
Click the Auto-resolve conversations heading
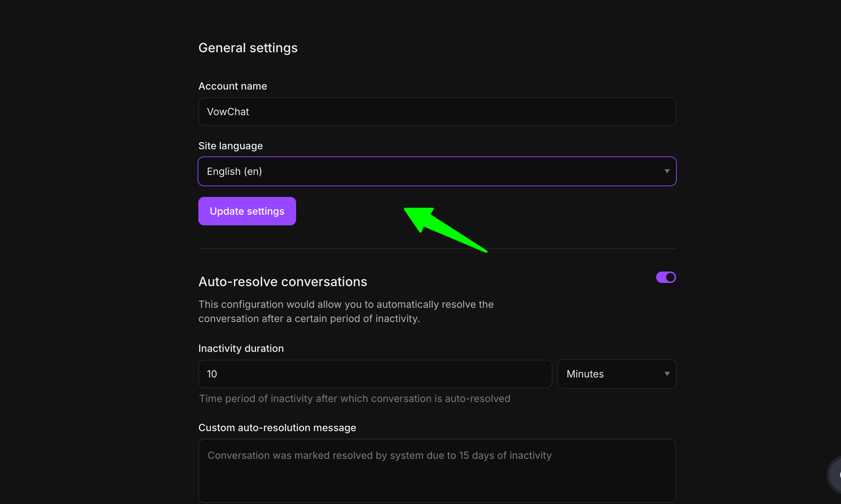pyautogui.click(x=283, y=282)
